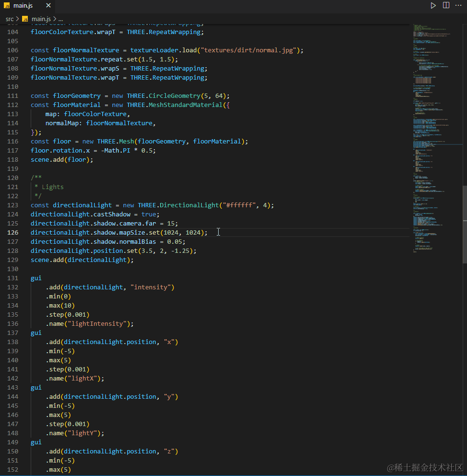Click gui on line 137

pyautogui.click(x=36, y=333)
